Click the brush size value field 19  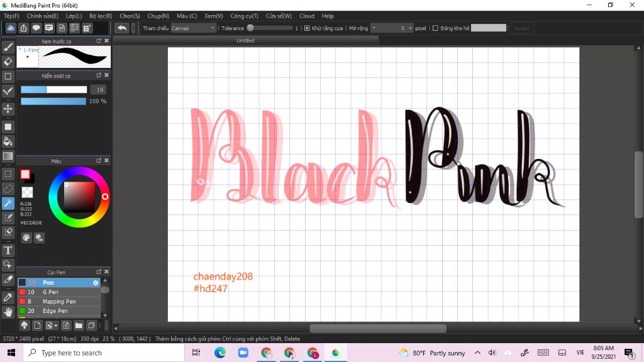(99, 89)
